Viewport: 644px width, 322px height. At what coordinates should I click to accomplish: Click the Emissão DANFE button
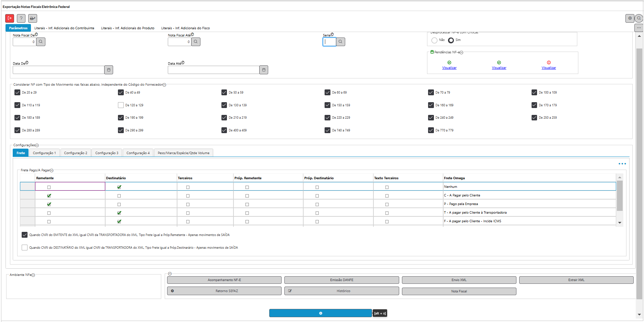[341, 280]
